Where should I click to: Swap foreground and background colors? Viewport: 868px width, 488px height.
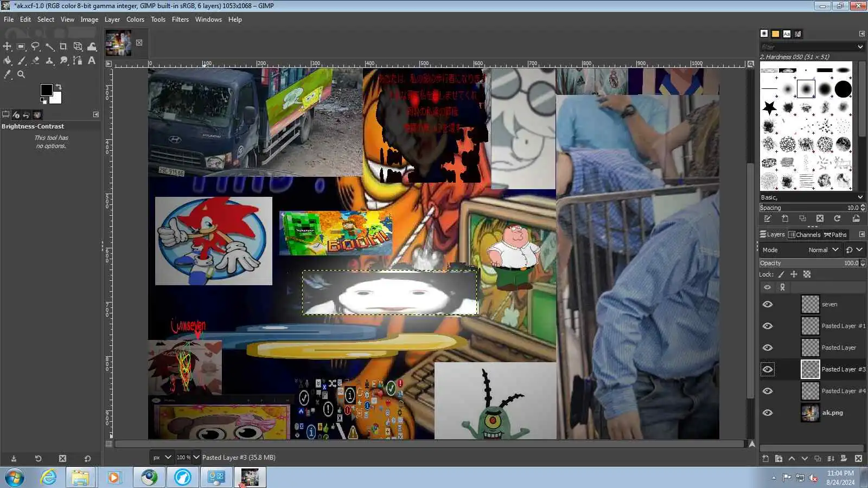[x=58, y=87]
